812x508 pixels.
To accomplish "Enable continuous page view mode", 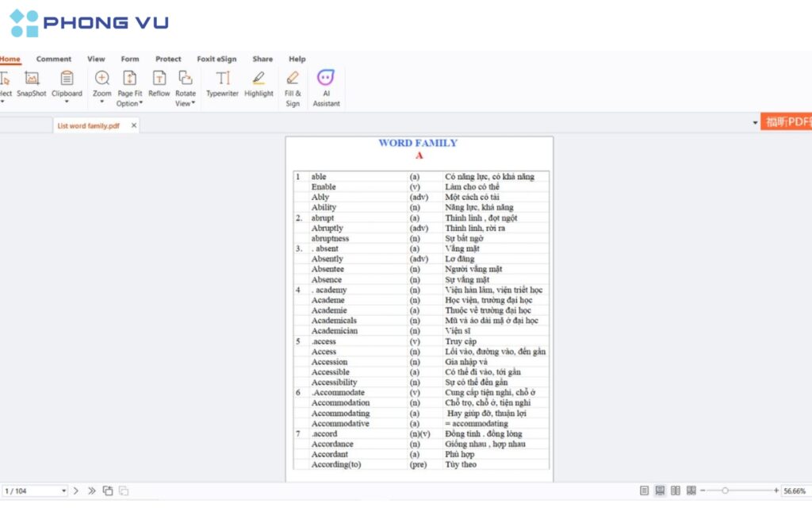I will pos(660,491).
